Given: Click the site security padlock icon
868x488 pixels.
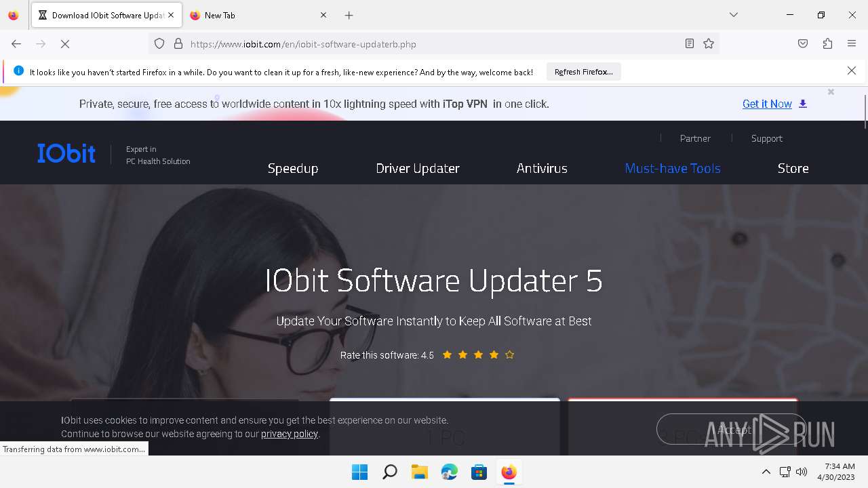Looking at the screenshot, I should click(178, 43).
